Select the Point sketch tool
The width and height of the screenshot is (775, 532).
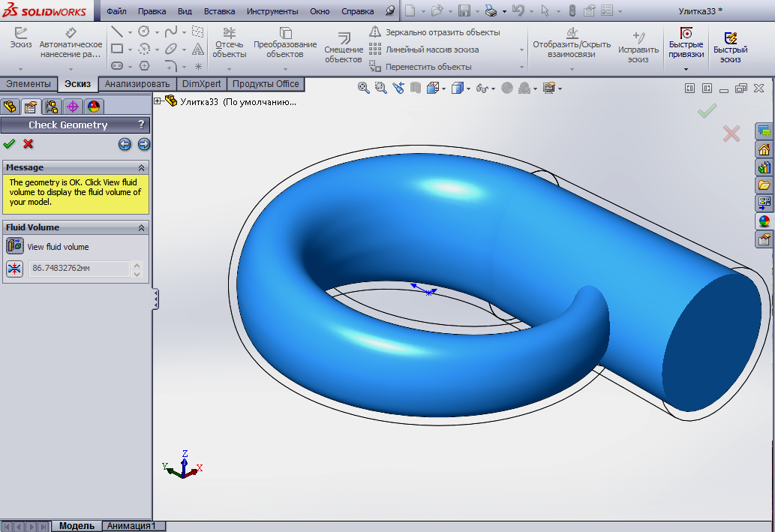(x=198, y=66)
